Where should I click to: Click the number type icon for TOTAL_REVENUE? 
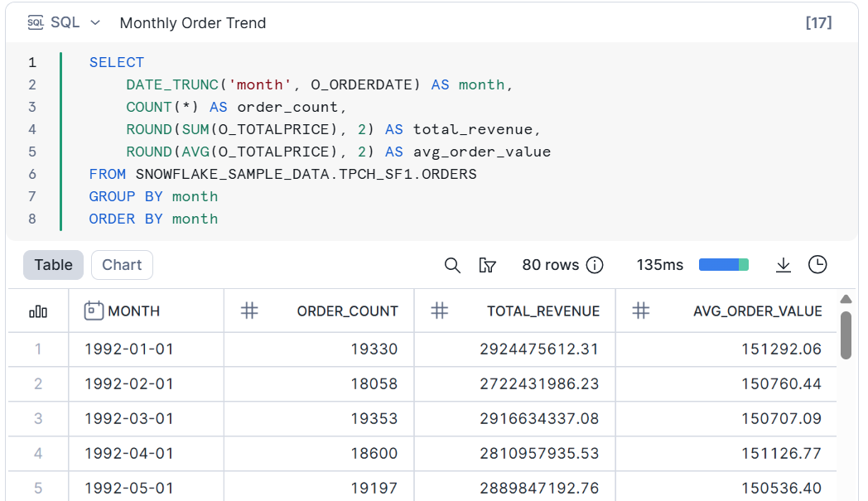tap(440, 311)
